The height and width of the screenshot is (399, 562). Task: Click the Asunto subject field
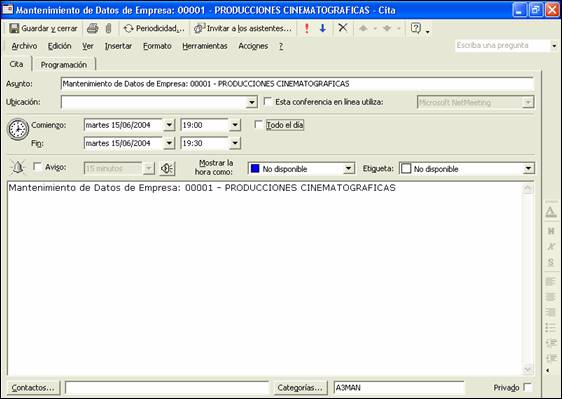point(297,84)
